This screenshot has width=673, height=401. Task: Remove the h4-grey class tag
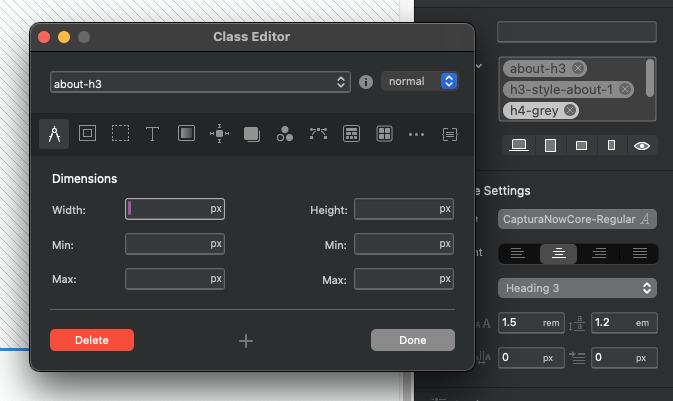point(570,110)
